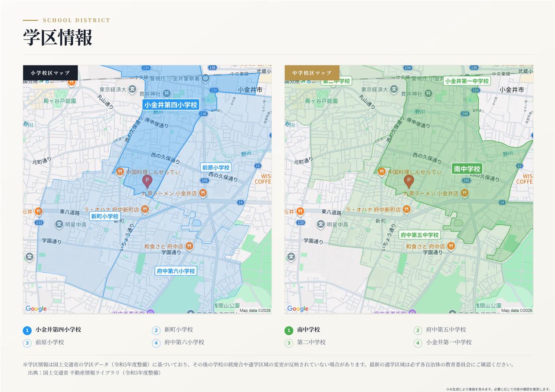The height and width of the screenshot is (392, 555).
Task: Select the 中学校区マップ tab label
Action: tap(312, 73)
